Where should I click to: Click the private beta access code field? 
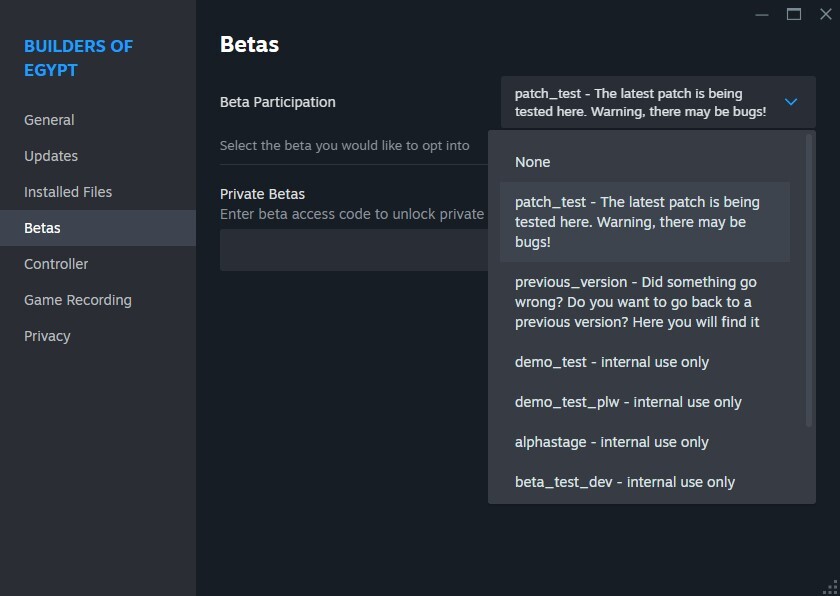click(354, 250)
